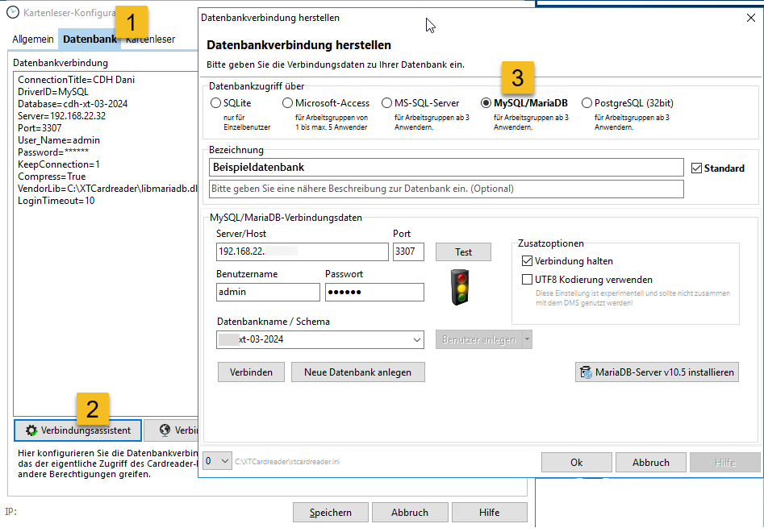Click the globe icon on the Verbindungs button

point(165,430)
